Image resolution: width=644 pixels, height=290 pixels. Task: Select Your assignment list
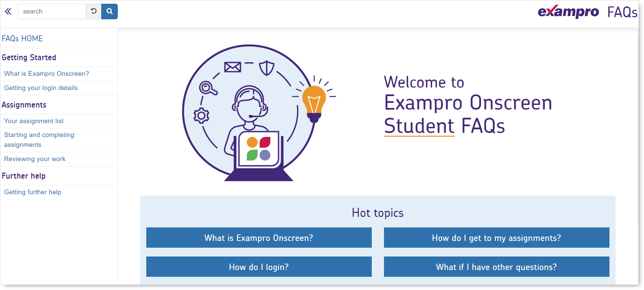34,121
